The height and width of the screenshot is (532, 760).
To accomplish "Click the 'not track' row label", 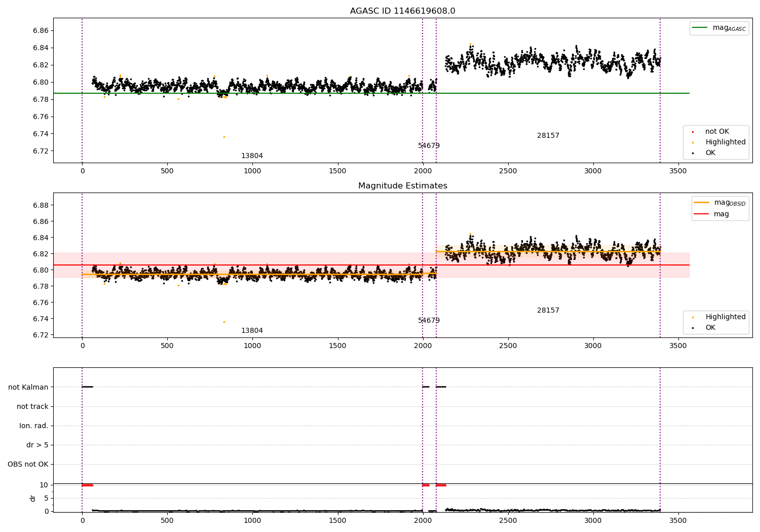I will click(32, 407).
